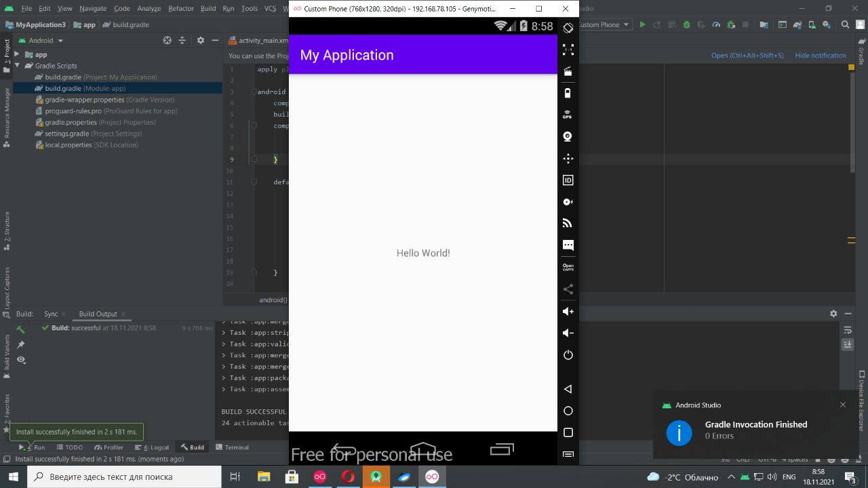Open Genymotion network RSS-style widget
The image size is (868, 488).
coord(568,224)
